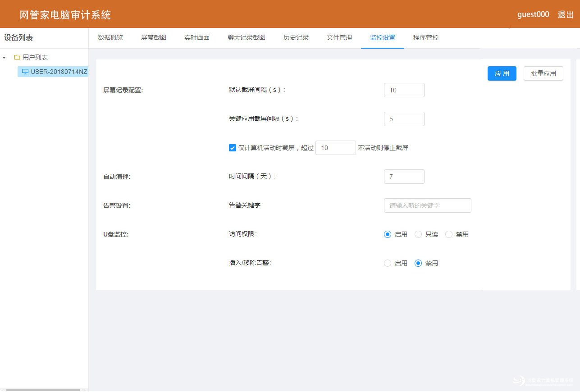This screenshot has width=580, height=392.
Task: Focus the 默认截屏间隔 input field
Action: 404,90
